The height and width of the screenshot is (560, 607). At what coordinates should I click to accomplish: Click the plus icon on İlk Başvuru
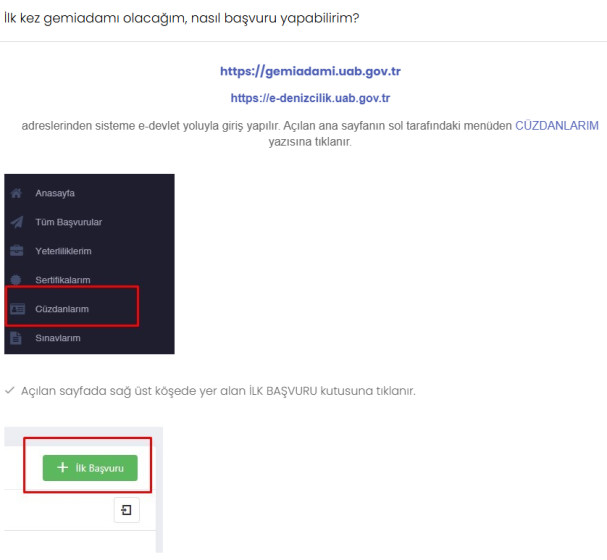(63, 467)
